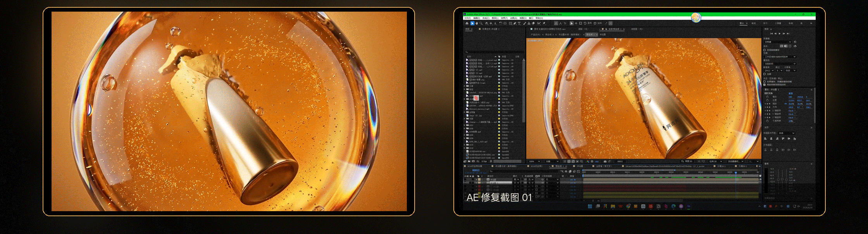Open the 空格键 shortcut dropdown in Preview
868x234 pixels.
click(x=778, y=42)
